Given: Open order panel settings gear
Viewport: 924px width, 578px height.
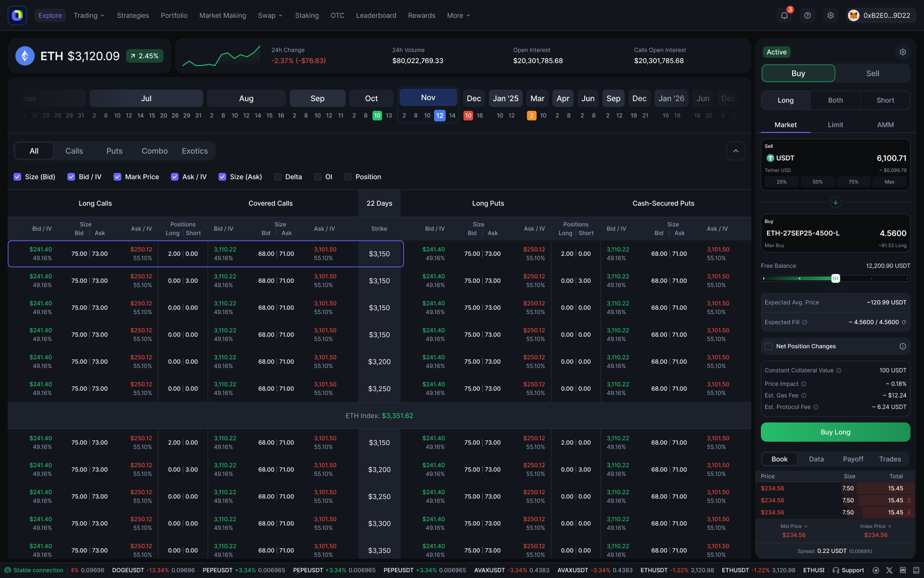Looking at the screenshot, I should (903, 52).
